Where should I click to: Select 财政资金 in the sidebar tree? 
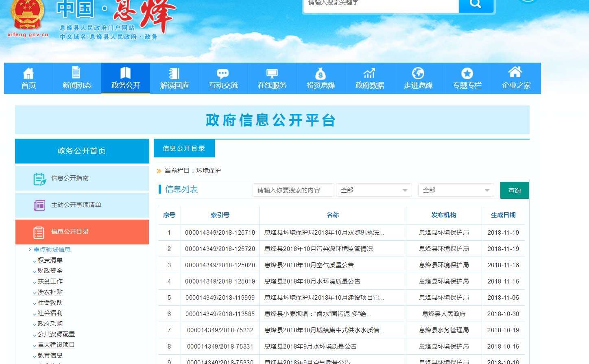(50, 271)
